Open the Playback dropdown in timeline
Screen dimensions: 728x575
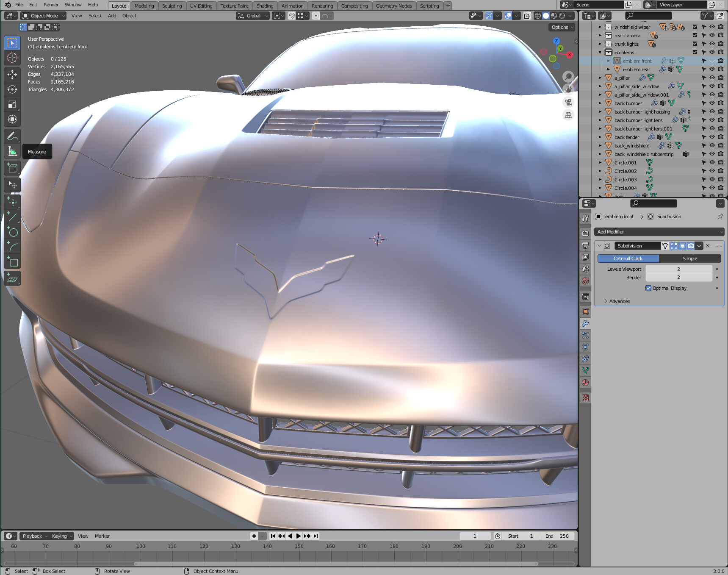35,536
